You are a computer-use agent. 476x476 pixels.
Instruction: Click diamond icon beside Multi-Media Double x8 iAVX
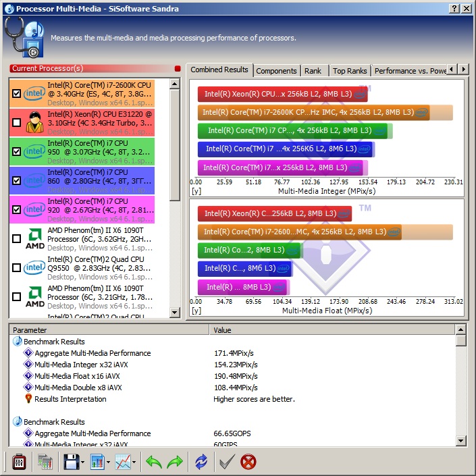(x=28, y=388)
